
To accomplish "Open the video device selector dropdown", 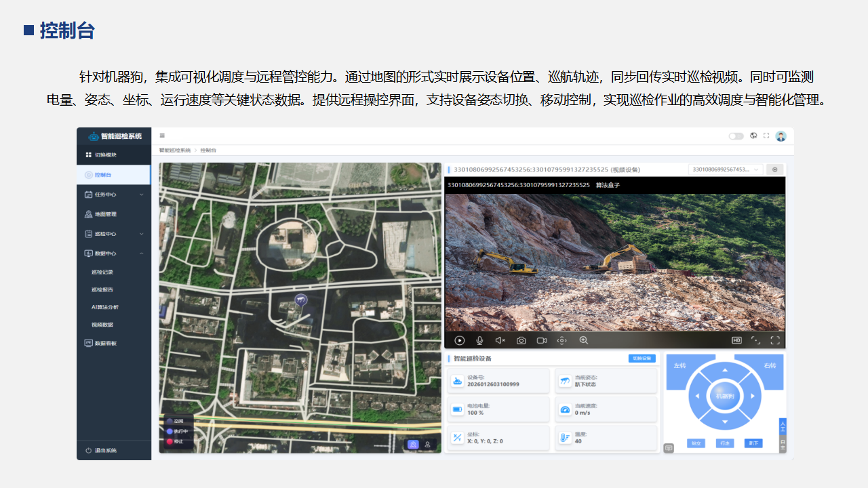I will (726, 169).
